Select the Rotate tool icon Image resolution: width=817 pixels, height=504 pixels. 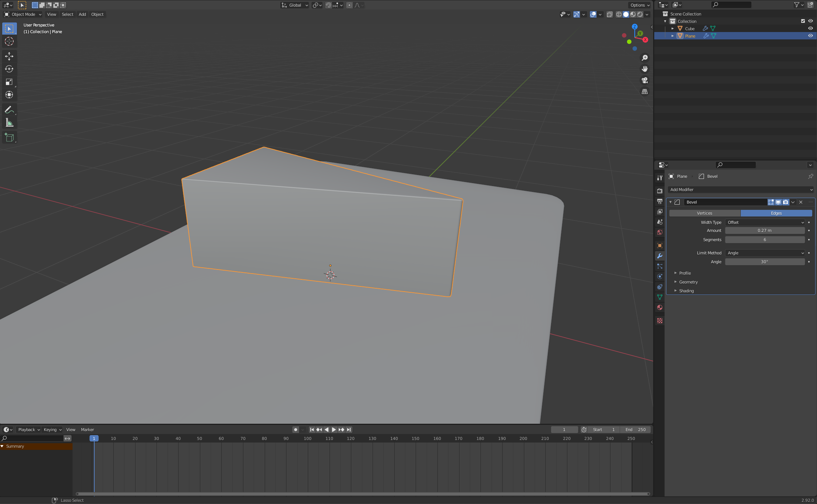pyautogui.click(x=9, y=69)
